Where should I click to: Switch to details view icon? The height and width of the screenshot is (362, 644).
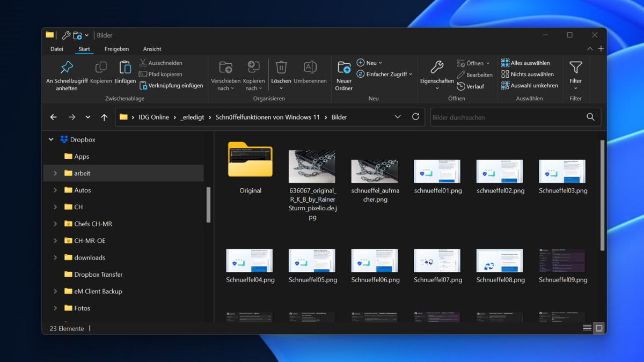click(x=587, y=328)
